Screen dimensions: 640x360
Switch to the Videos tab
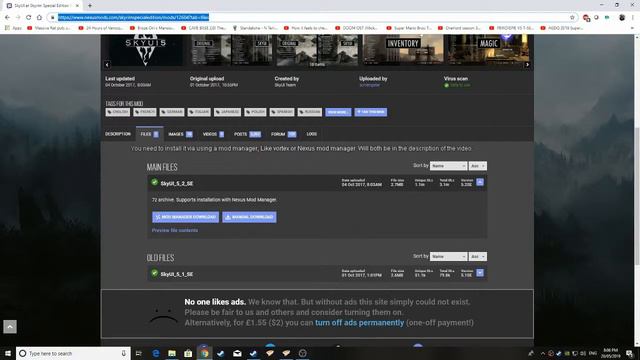(x=213, y=134)
